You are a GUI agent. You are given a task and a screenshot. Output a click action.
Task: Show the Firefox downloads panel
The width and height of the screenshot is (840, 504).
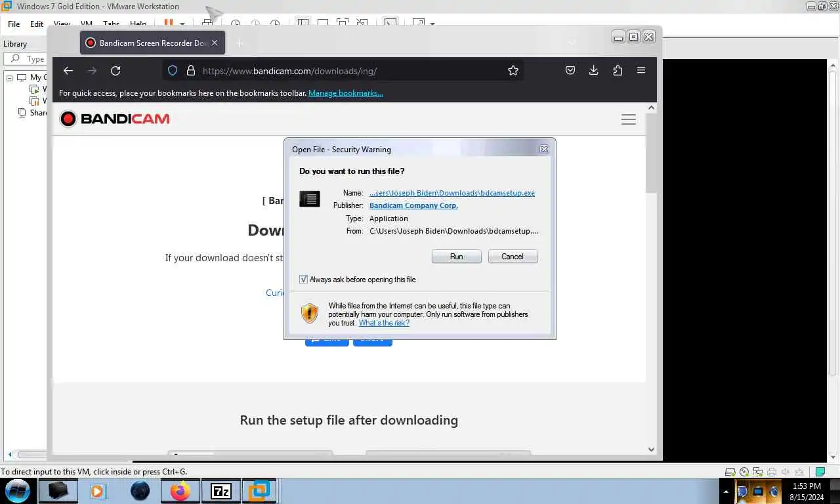click(594, 71)
